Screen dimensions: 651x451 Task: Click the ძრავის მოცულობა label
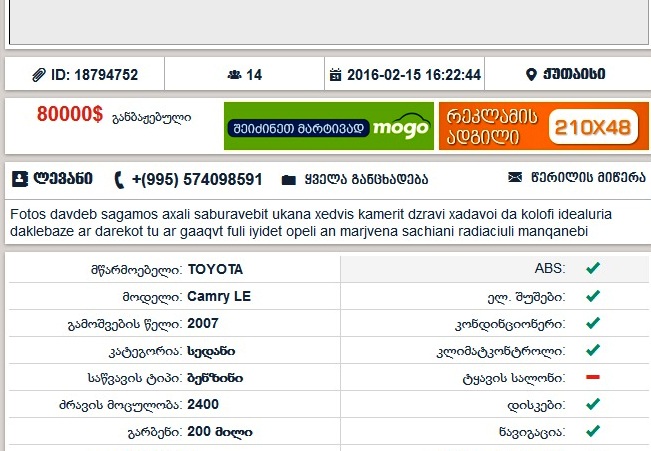tap(120, 405)
